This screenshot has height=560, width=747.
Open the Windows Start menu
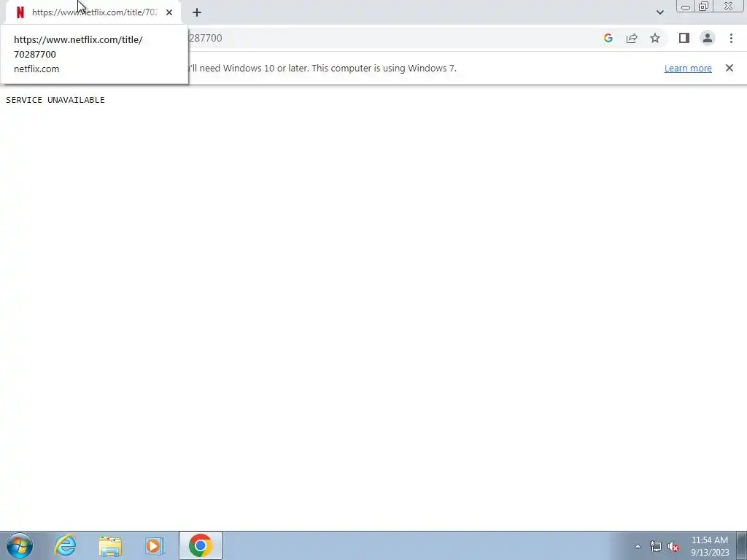click(20, 545)
